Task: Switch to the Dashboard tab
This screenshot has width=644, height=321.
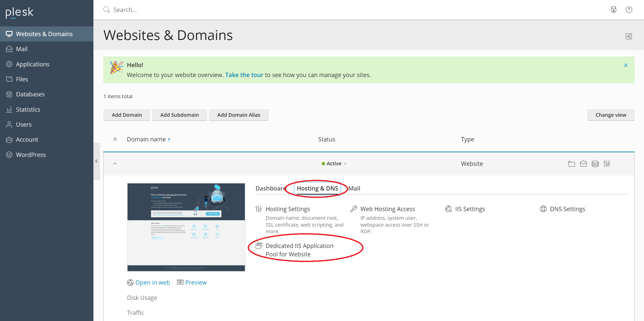Action: point(271,188)
